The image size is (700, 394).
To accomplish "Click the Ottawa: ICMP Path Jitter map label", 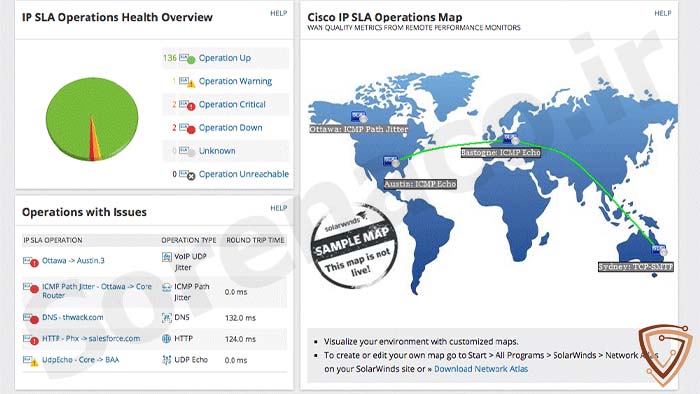I will tap(358, 129).
